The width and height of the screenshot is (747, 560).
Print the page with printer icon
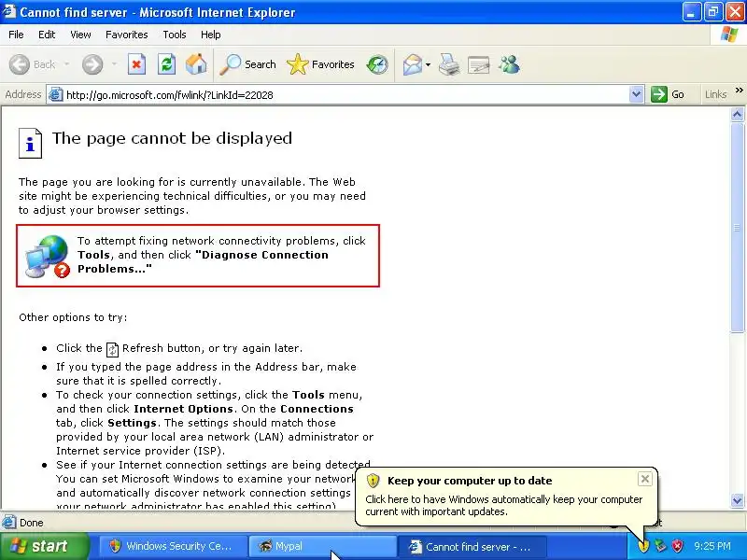pos(449,64)
